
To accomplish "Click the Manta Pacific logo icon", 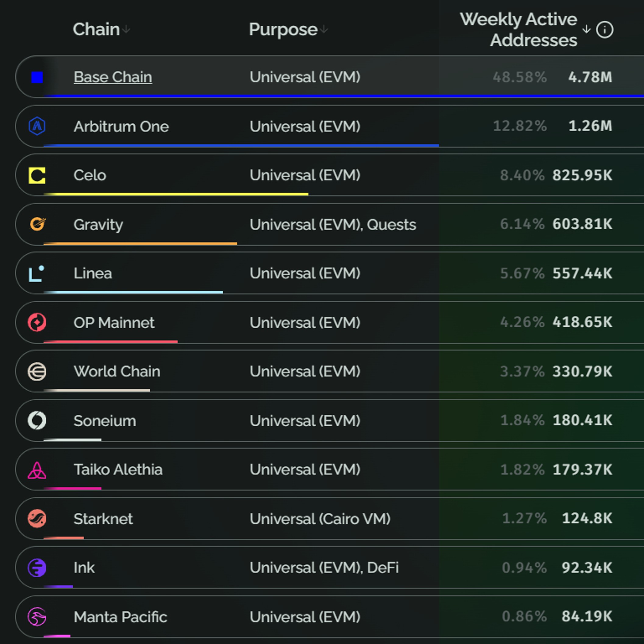I will [x=37, y=617].
